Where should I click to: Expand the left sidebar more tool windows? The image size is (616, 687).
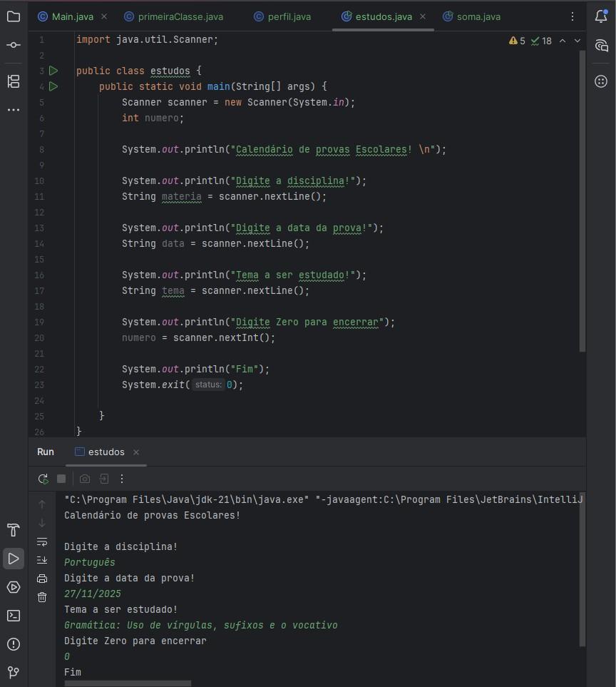(14, 110)
